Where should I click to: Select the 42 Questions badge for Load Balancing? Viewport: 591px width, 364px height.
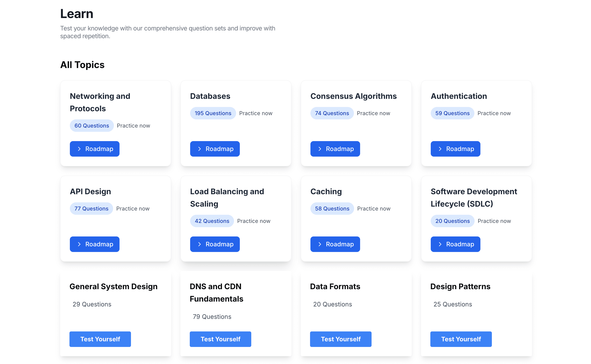click(212, 221)
